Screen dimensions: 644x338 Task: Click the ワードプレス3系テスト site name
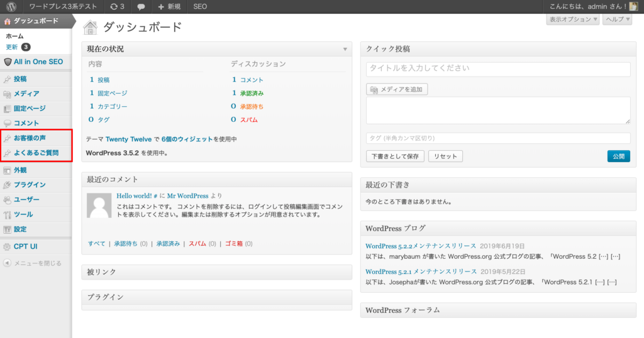coord(63,6)
